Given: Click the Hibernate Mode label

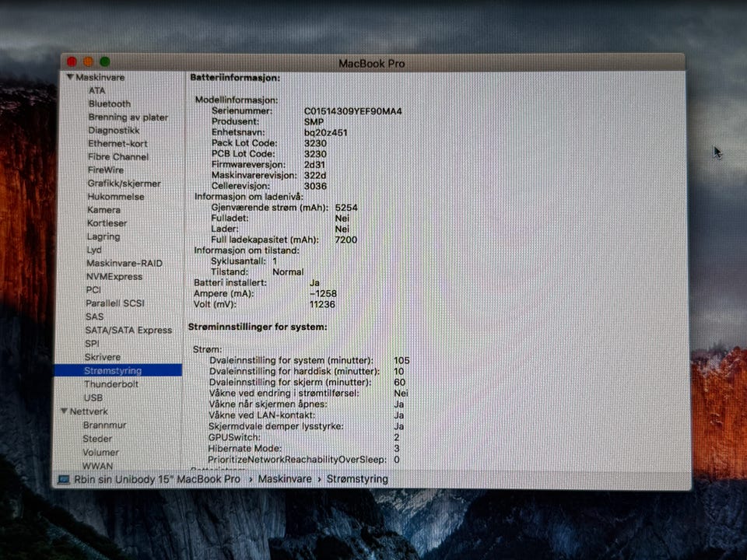Looking at the screenshot, I should click(245, 449).
